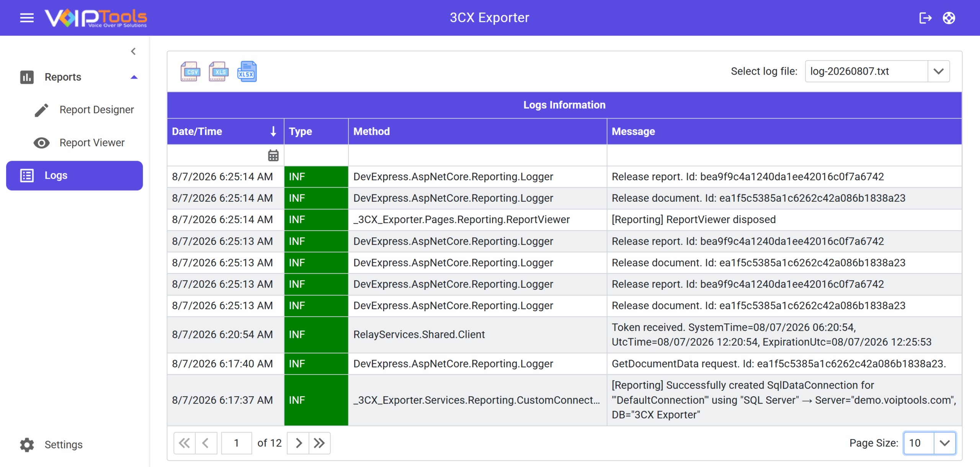Click the '3CX Exporter' header title
This screenshot has height=467, width=980.
coord(489,18)
